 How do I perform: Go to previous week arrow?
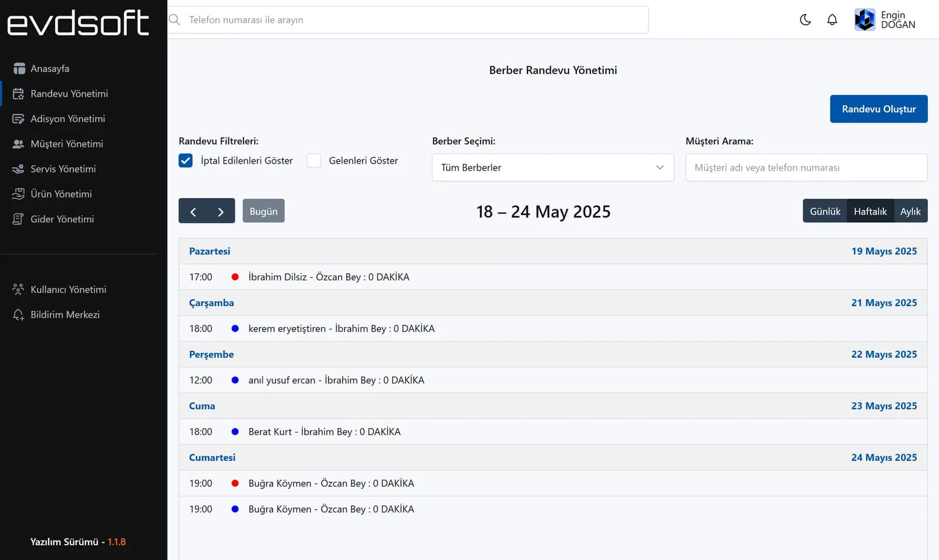(193, 211)
